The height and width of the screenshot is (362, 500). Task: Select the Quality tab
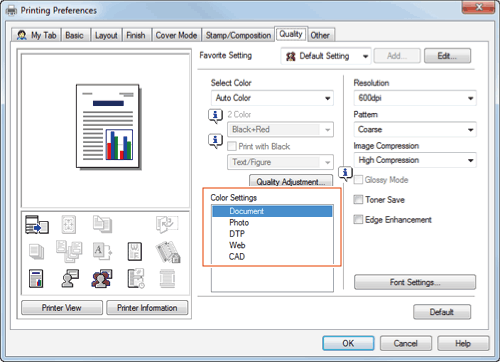[x=291, y=34]
